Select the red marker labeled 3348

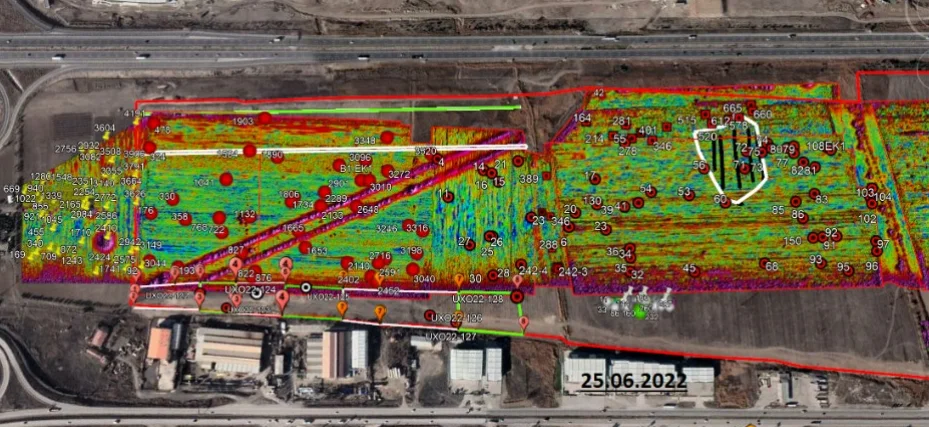pos(387,137)
